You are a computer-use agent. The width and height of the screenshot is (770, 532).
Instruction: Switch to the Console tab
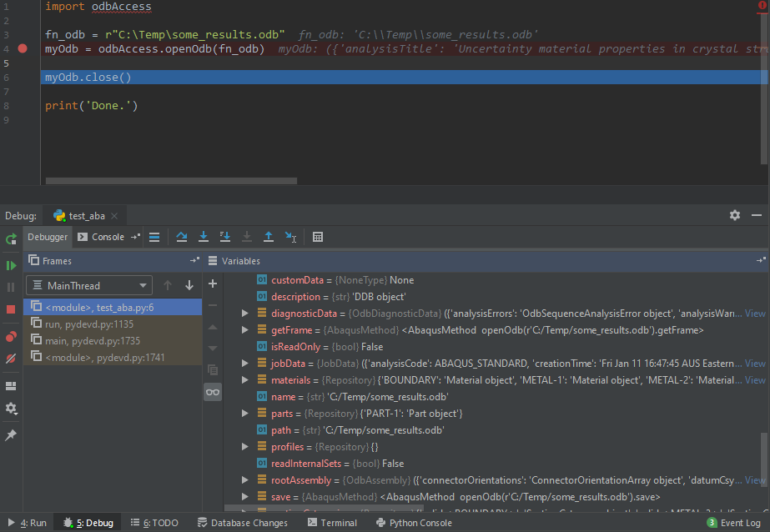[108, 238]
